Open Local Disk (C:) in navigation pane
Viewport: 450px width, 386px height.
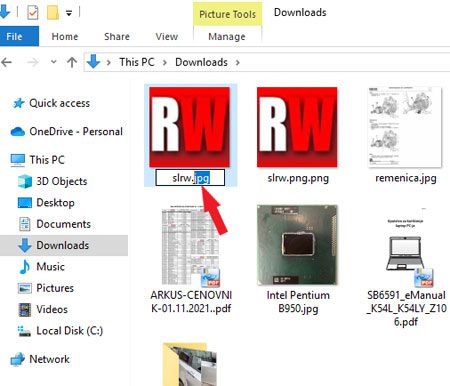coord(70,331)
